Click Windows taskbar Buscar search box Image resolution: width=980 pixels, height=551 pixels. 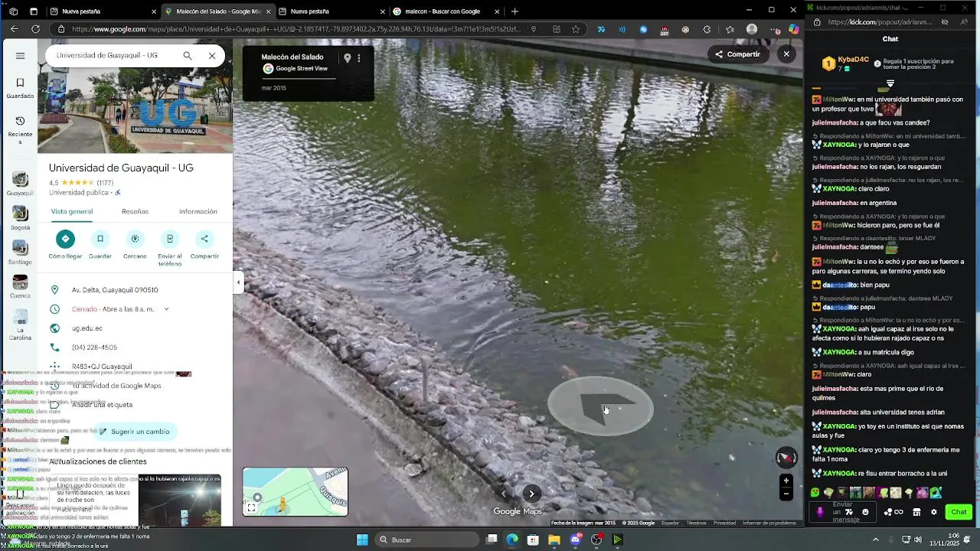pos(429,540)
